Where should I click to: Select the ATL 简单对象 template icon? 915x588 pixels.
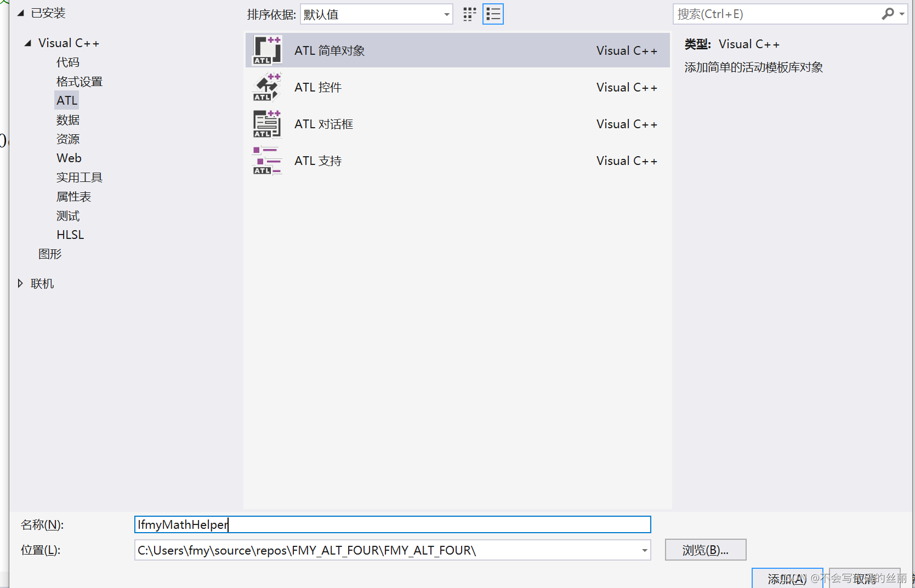(x=267, y=50)
